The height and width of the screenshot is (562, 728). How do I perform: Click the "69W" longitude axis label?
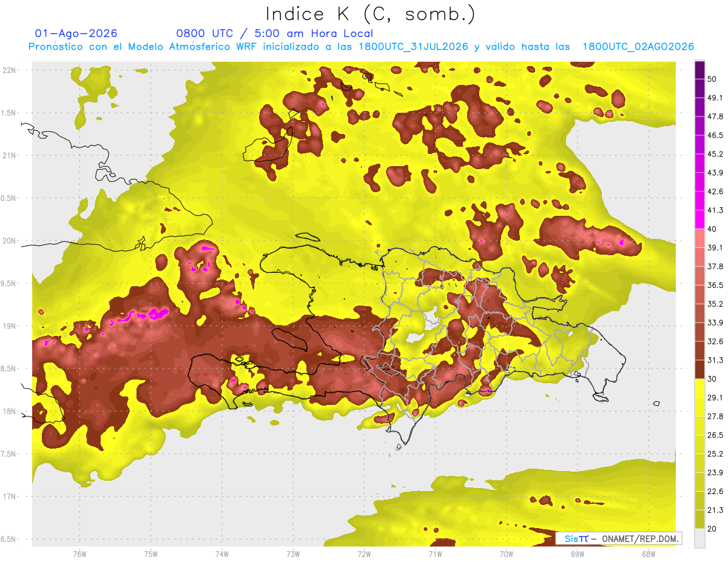[x=578, y=554]
